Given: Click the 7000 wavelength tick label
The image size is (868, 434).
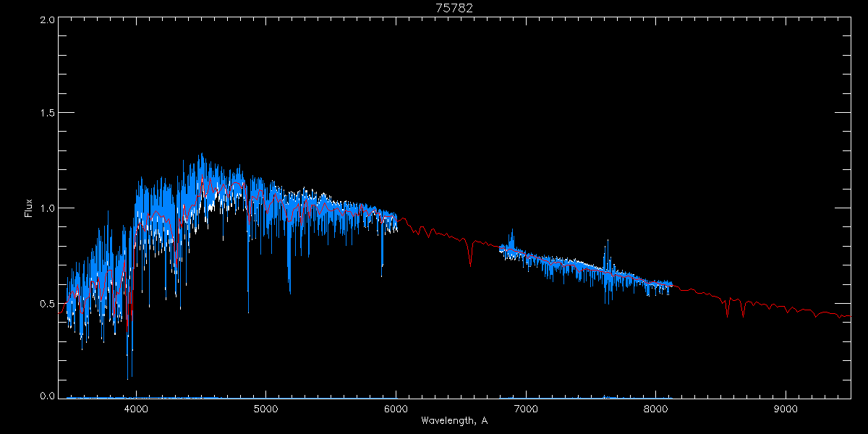Looking at the screenshot, I should tap(526, 408).
